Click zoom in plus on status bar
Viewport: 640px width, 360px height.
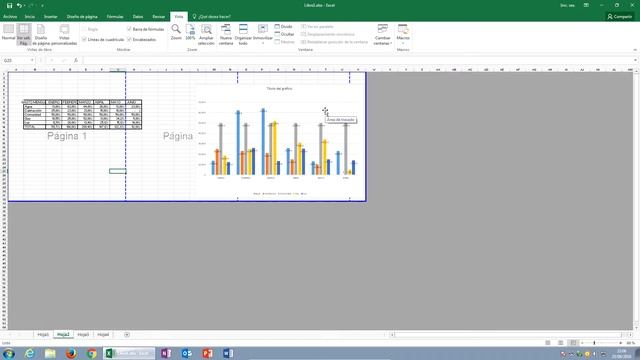point(621,343)
